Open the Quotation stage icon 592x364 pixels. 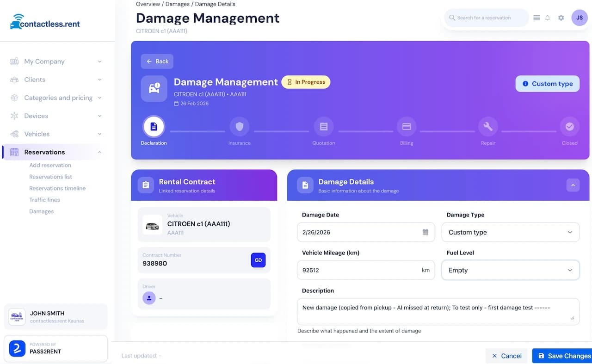point(323,126)
